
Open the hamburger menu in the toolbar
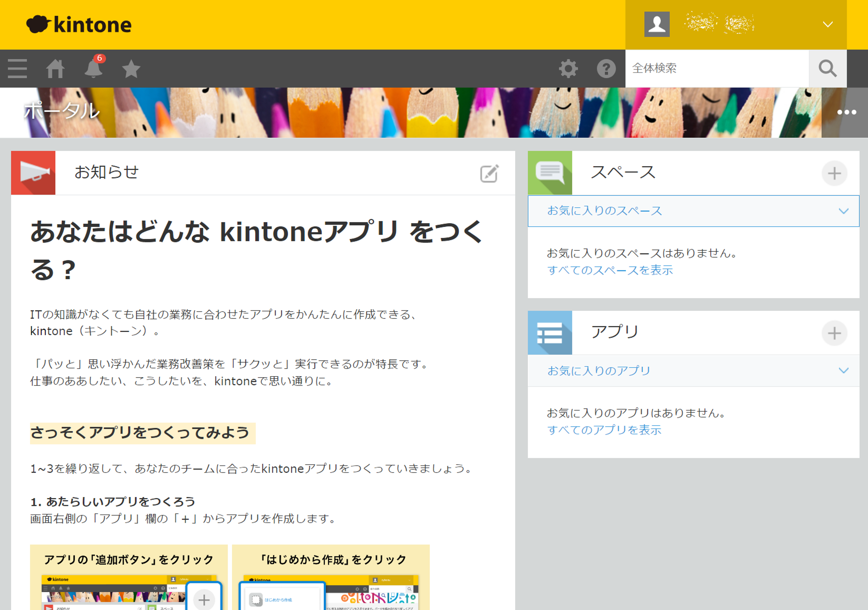pyautogui.click(x=17, y=69)
